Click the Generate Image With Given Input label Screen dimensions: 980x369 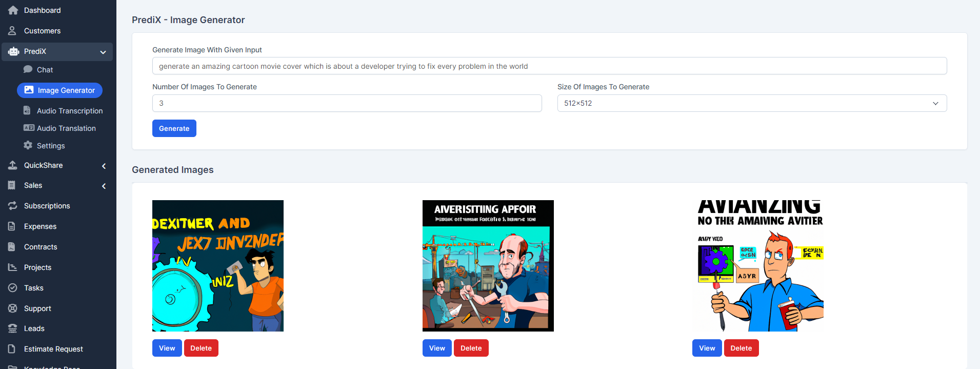point(207,50)
